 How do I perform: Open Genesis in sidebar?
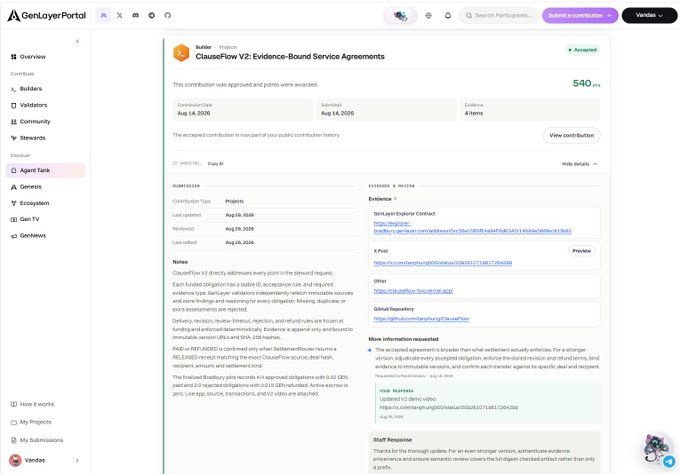[45, 187]
